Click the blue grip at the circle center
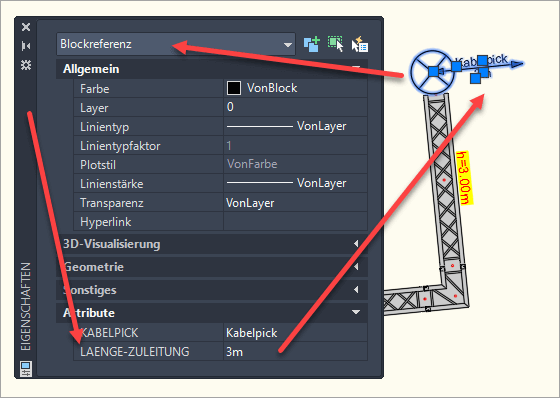 [x=433, y=71]
